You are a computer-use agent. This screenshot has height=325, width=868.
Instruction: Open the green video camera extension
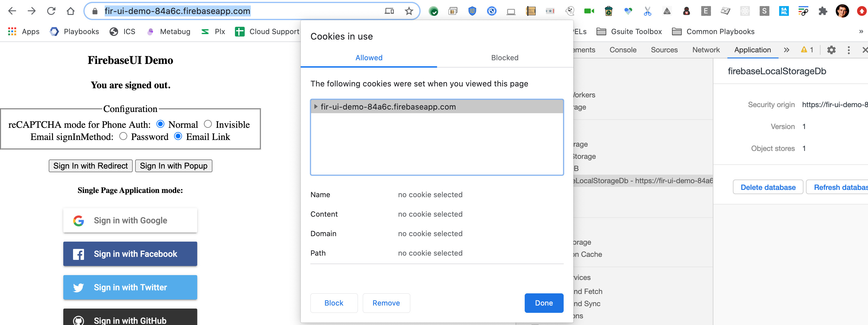point(589,11)
